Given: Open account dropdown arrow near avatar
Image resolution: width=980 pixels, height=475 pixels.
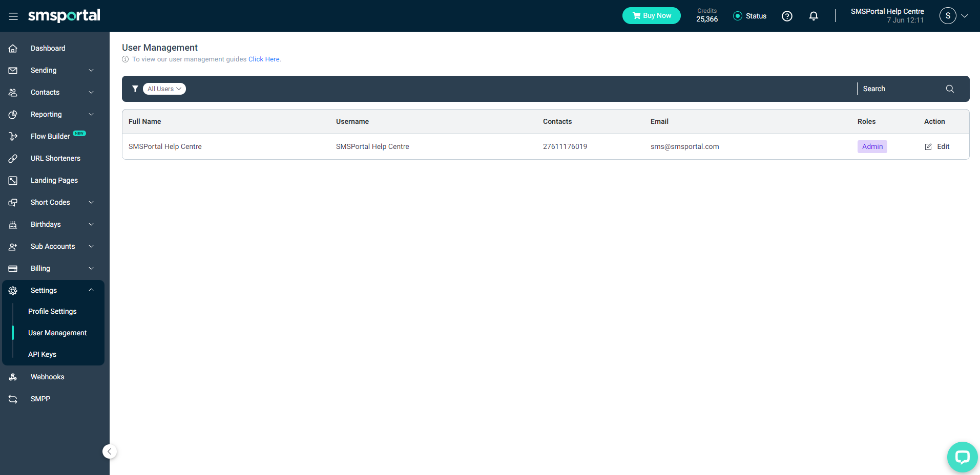Looking at the screenshot, I should click(965, 16).
